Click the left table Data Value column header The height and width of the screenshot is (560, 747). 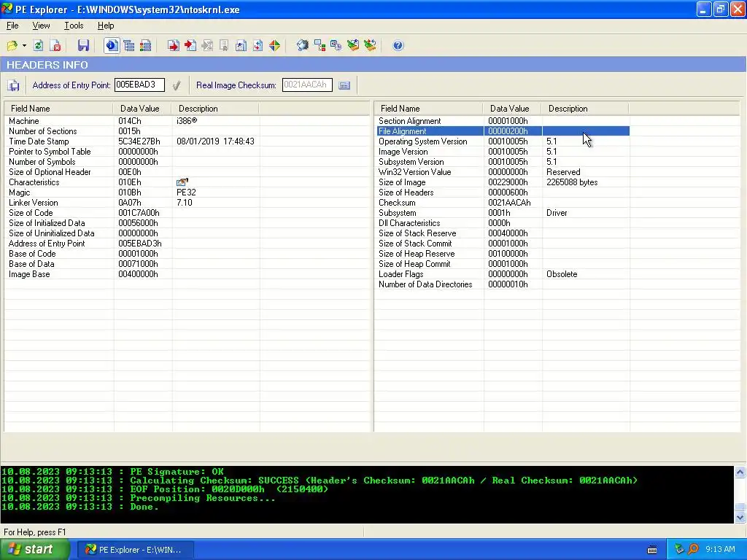(142, 109)
